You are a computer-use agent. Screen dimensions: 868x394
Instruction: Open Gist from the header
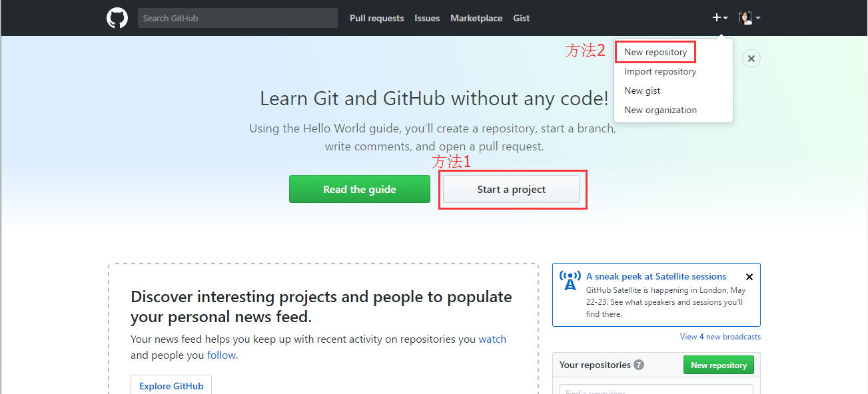coord(522,18)
